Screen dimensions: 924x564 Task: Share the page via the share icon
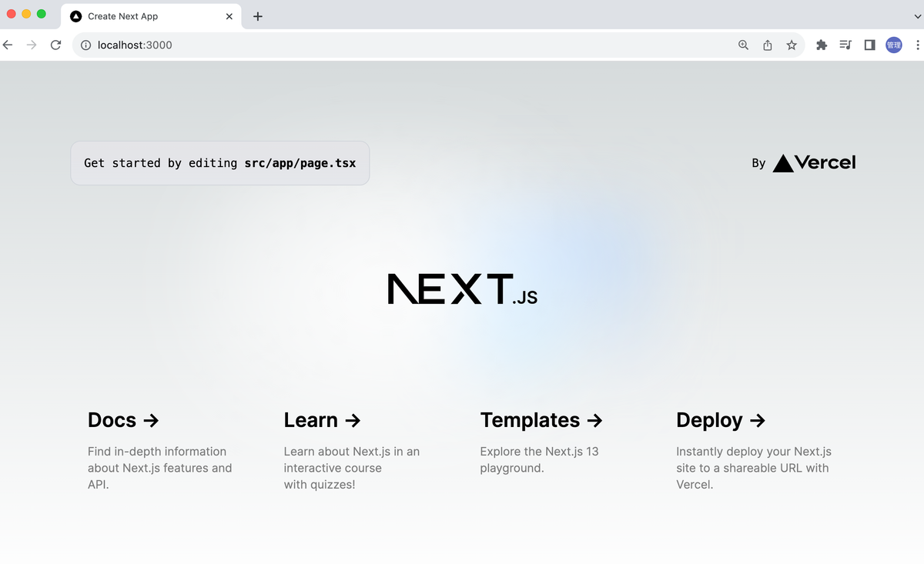[x=767, y=45]
